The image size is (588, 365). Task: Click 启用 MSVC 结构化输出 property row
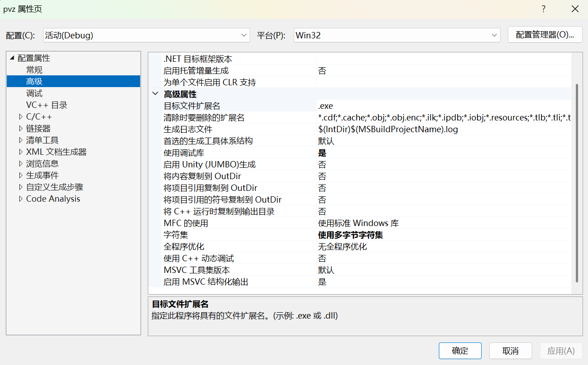[366, 282]
